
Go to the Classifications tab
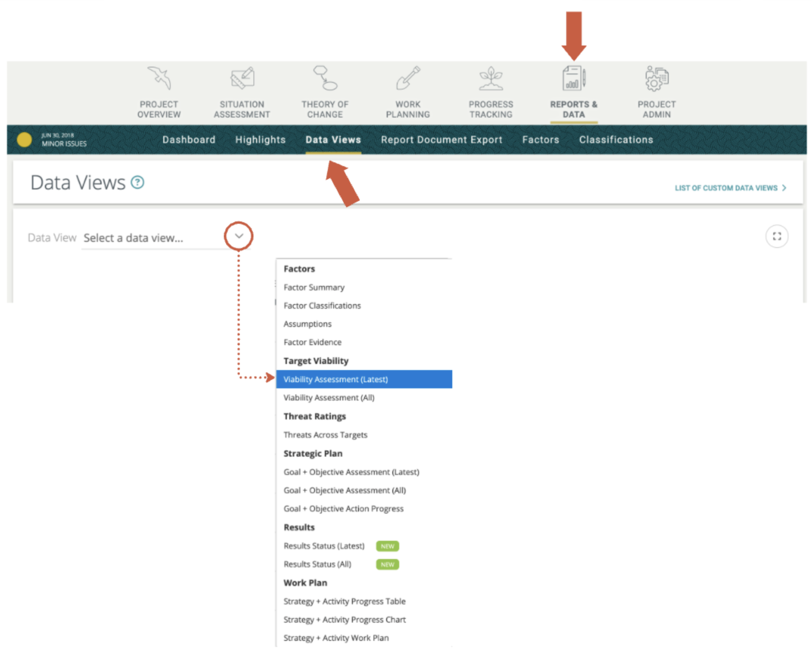[x=616, y=140]
